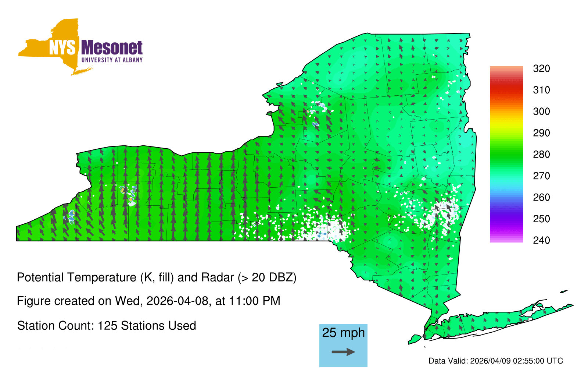Click the purple band of the color bar

coord(506,220)
